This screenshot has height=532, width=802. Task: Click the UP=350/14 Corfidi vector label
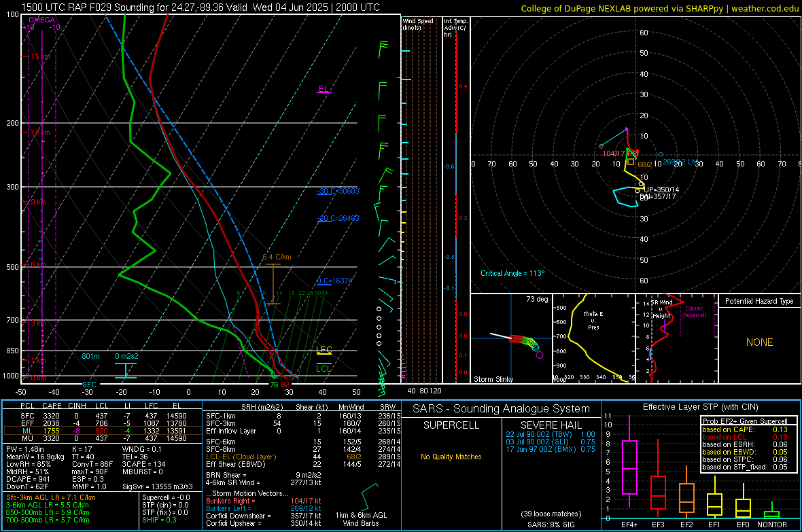[x=661, y=190]
